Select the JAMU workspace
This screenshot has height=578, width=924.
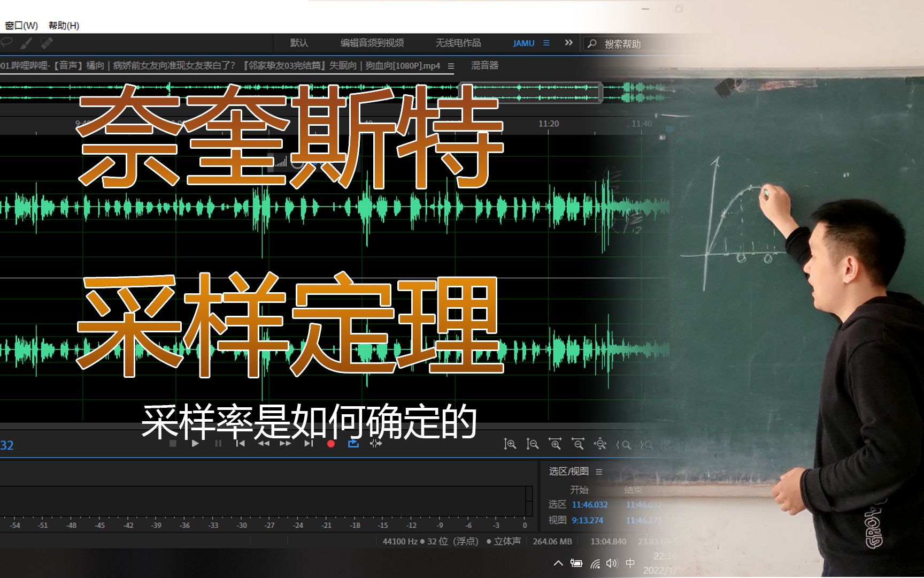tap(523, 43)
